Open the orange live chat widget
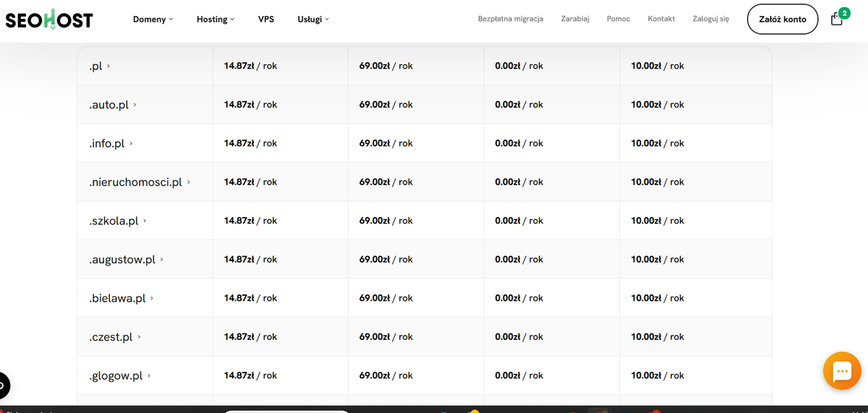Screen dimensions: 868x413 click(x=842, y=372)
